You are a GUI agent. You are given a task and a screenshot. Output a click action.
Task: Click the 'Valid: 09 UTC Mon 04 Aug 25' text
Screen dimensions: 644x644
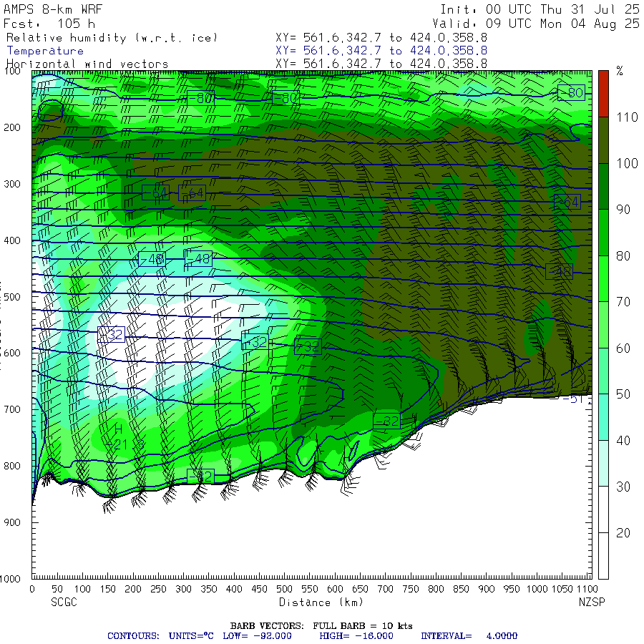[x=536, y=24]
